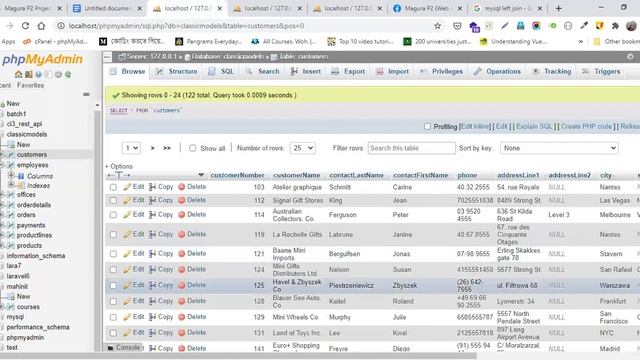Switch to the Structure tab
Image resolution: width=640 pixels, height=360 pixels.
(177, 71)
